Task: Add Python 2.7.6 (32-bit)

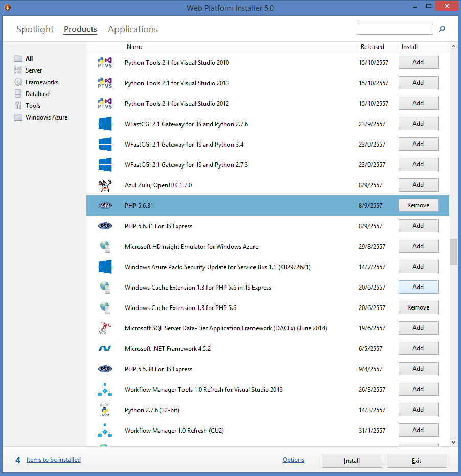Action: pyautogui.click(x=418, y=410)
